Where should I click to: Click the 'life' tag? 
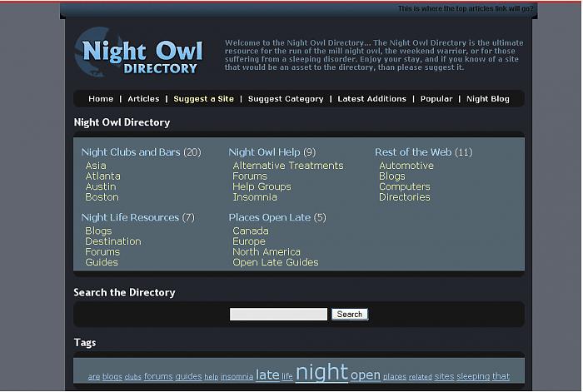pos(287,377)
